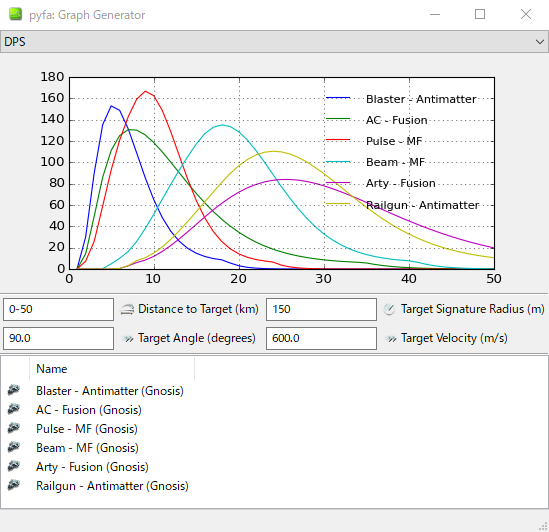Click the pyfa application icon in title bar

pos(15,15)
